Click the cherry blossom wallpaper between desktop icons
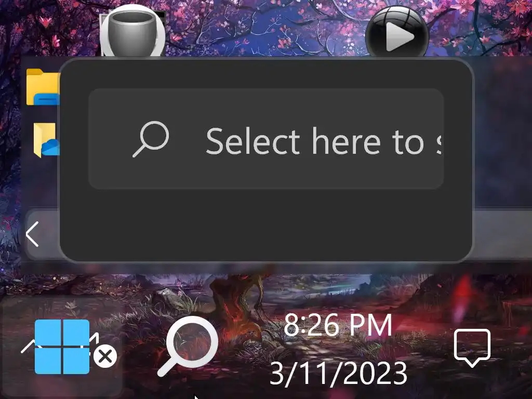The height and width of the screenshot is (399, 532). (x=264, y=27)
